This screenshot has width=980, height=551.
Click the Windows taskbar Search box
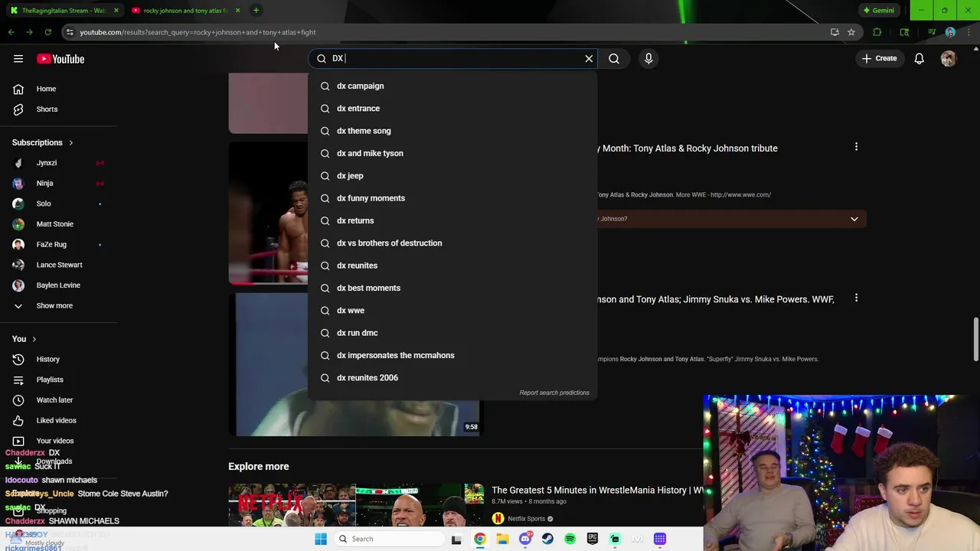(387, 539)
